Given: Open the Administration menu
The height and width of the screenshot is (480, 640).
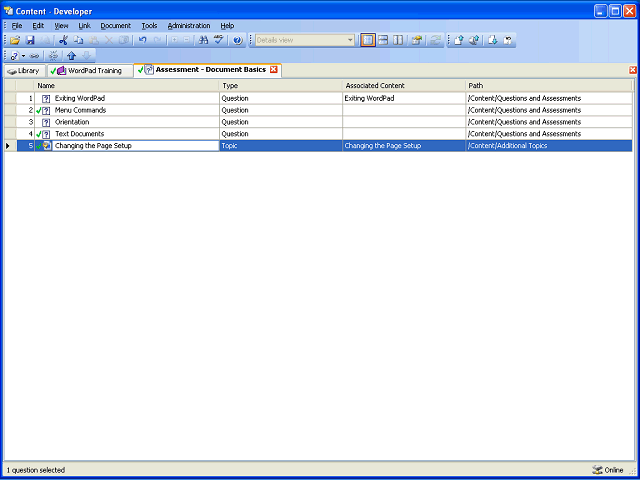Looking at the screenshot, I should 189,26.
